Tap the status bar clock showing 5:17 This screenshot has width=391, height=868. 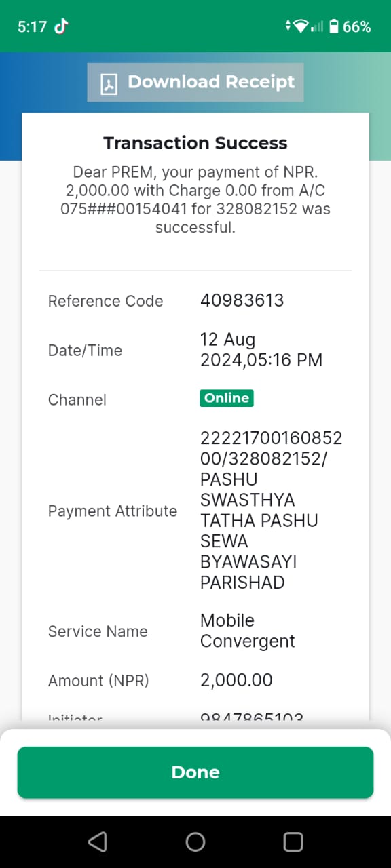click(32, 26)
